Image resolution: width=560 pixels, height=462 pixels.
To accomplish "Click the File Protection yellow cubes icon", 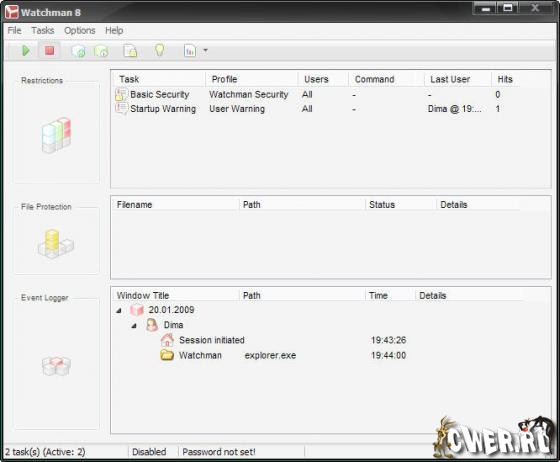I will click(x=56, y=244).
